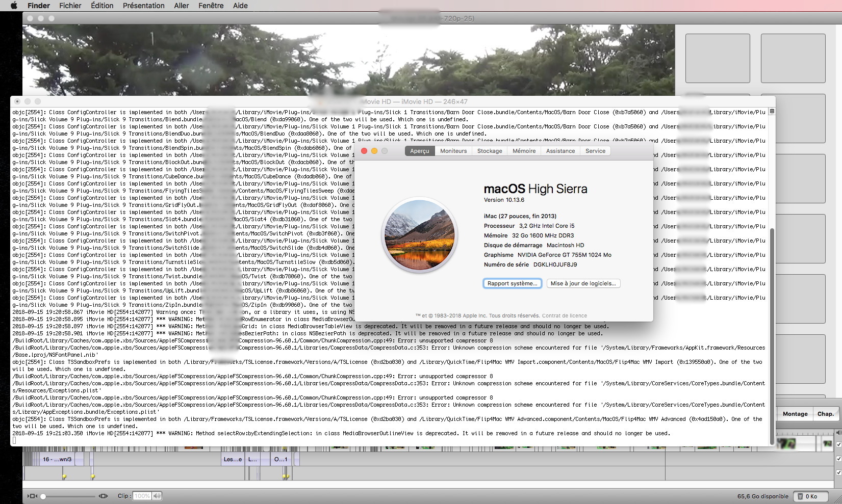Select the Les...e timeline clip

click(233, 459)
